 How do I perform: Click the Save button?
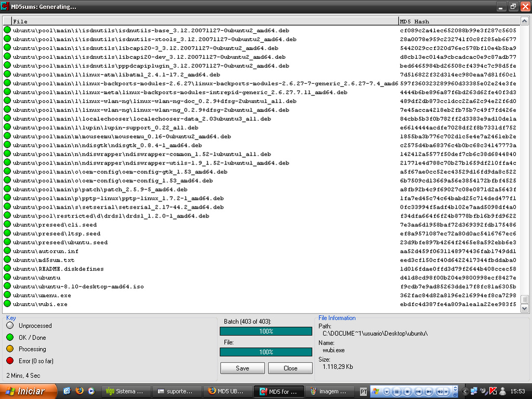[x=242, y=368]
